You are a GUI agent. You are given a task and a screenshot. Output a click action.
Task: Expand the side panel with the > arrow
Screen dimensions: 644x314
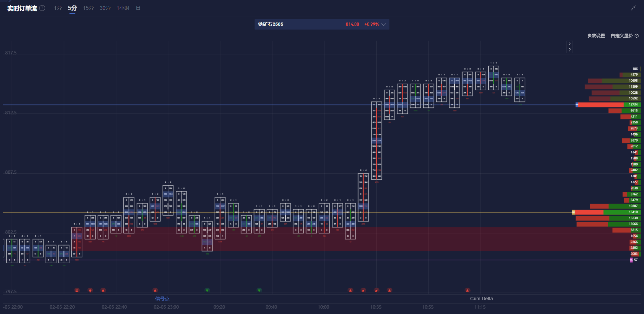click(x=570, y=44)
